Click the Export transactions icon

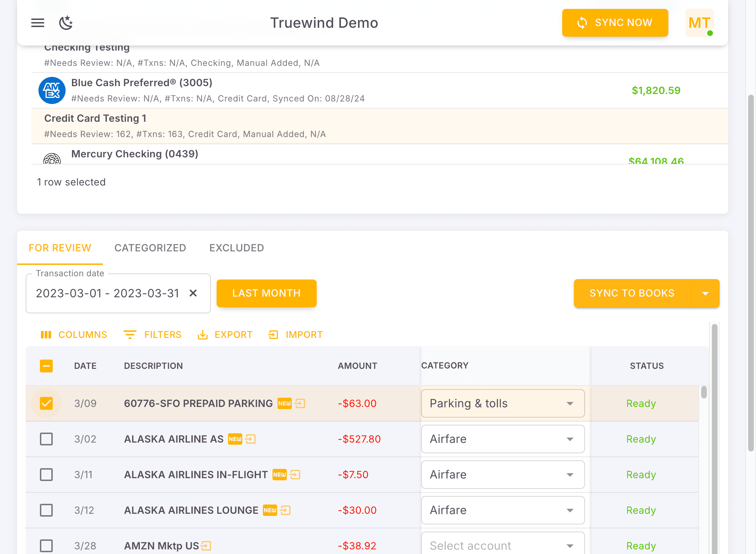tap(202, 334)
